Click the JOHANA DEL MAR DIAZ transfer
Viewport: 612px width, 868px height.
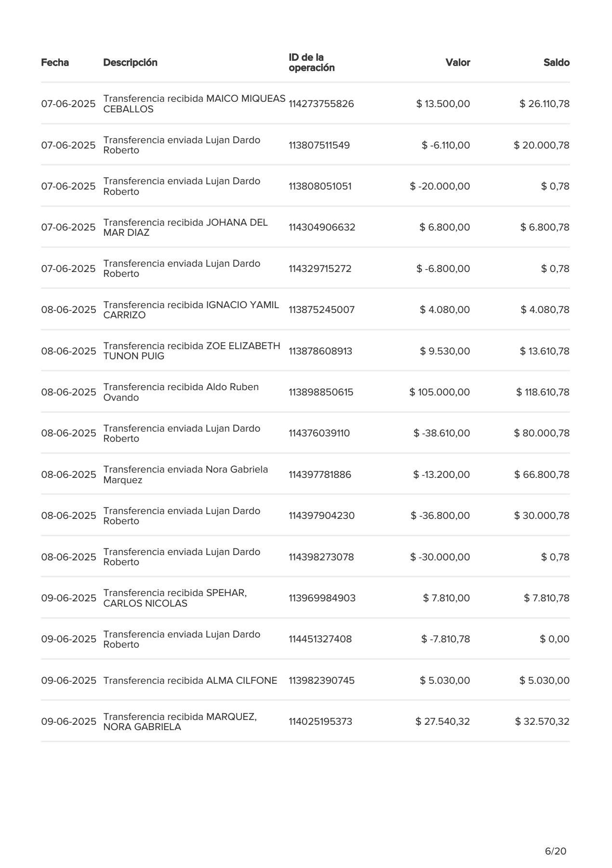[186, 227]
